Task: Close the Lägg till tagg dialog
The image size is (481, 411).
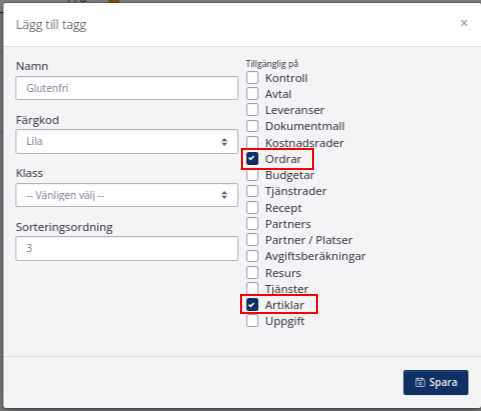Action: pos(464,23)
